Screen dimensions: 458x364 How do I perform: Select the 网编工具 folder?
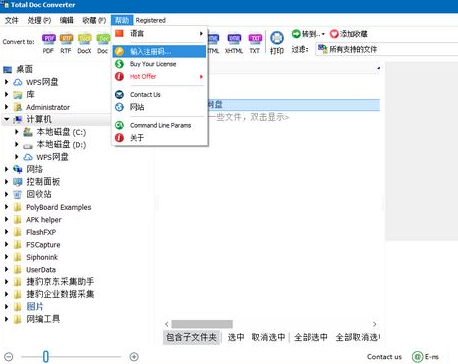43,319
